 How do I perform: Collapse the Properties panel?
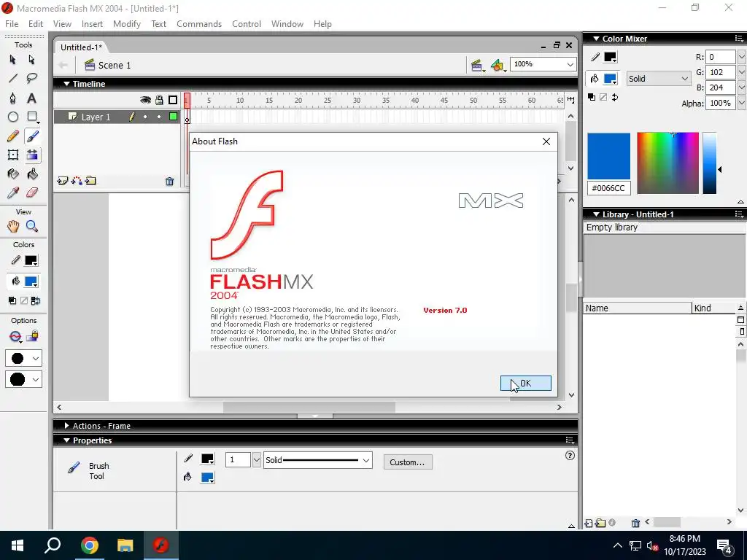(x=66, y=440)
